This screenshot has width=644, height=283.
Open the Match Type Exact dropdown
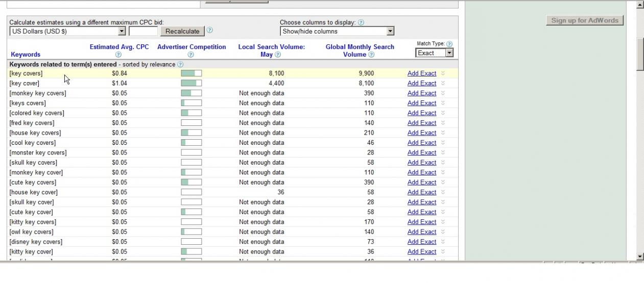pyautogui.click(x=434, y=53)
